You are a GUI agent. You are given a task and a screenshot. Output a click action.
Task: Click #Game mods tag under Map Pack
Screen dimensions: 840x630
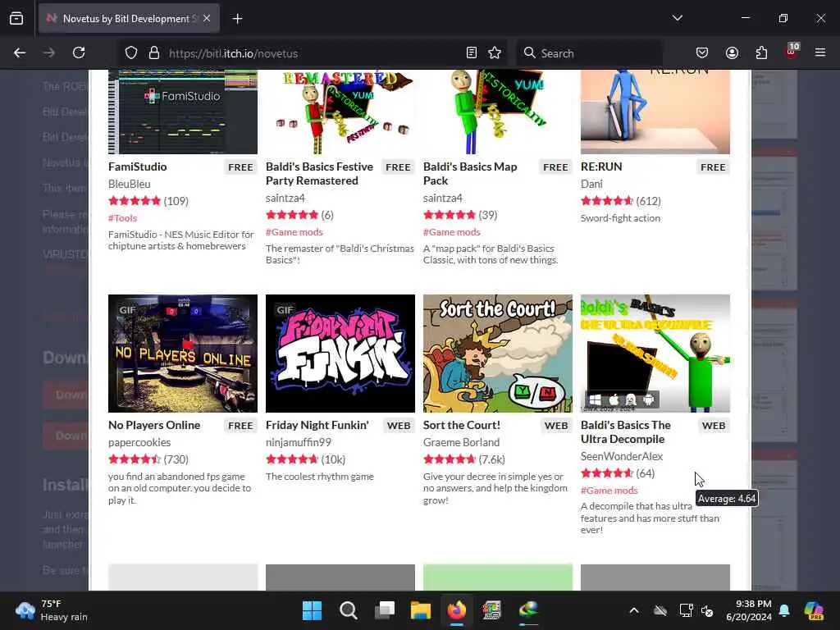click(x=452, y=232)
